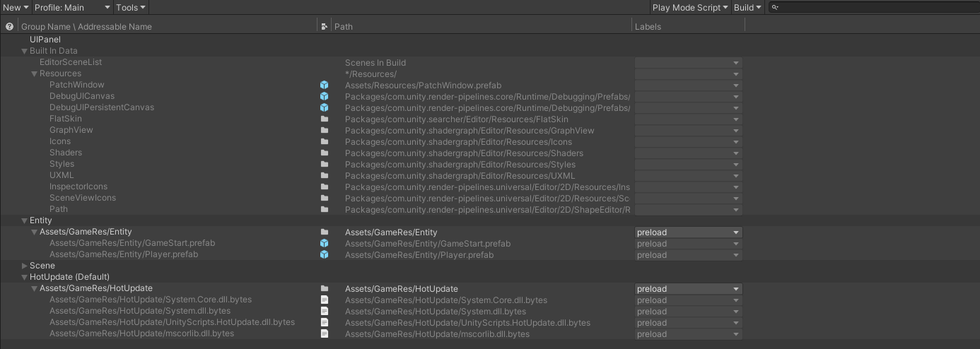Viewport: 980px width, 349px height.
Task: Click the Build button
Action: pos(747,7)
